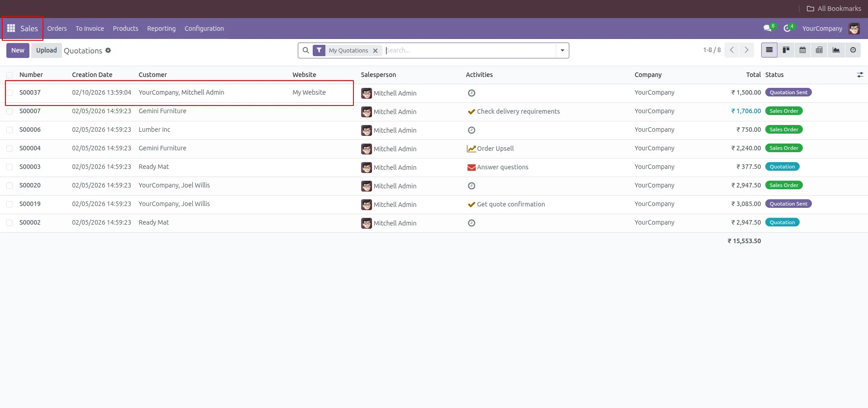Switch to Calendar view

pos(802,50)
